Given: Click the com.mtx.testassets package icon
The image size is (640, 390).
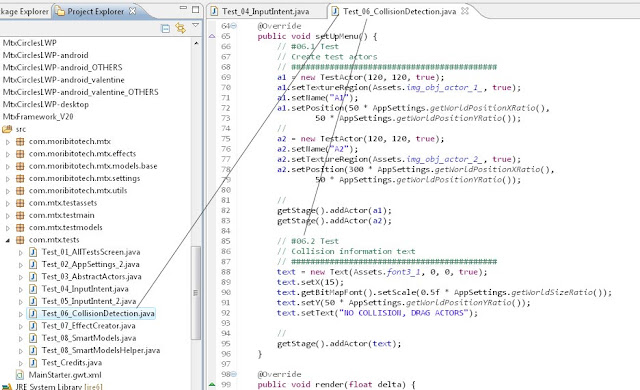Looking at the screenshot, I should [20, 203].
